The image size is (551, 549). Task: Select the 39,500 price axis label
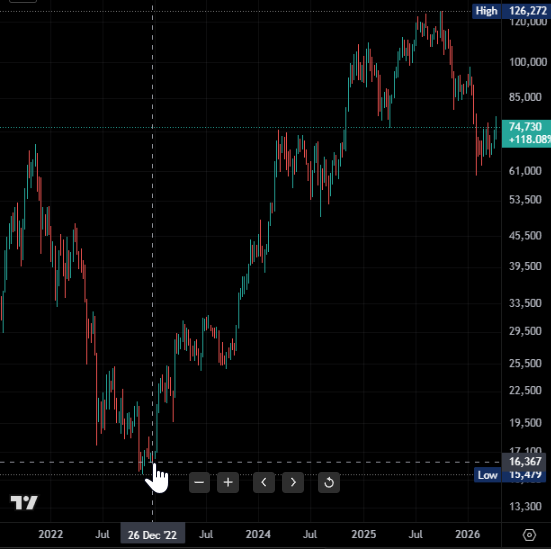(525, 266)
